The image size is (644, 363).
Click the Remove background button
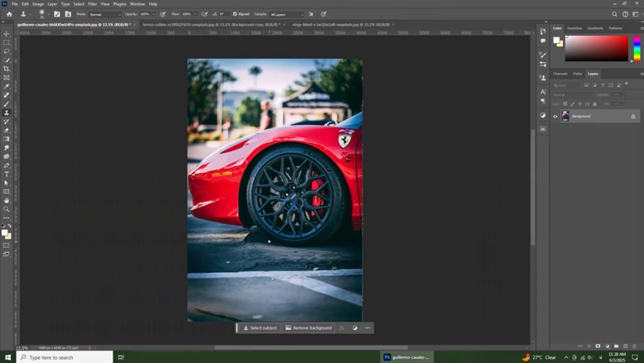click(x=309, y=327)
